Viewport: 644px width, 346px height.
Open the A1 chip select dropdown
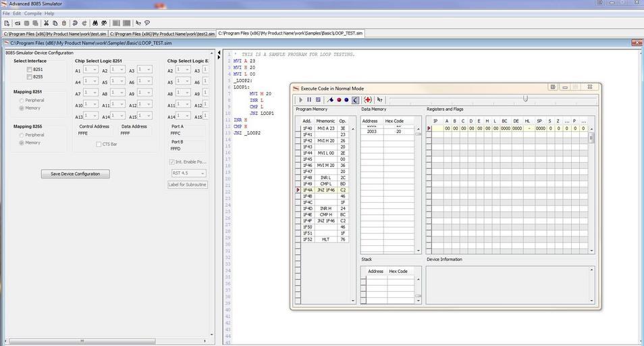coord(94,70)
